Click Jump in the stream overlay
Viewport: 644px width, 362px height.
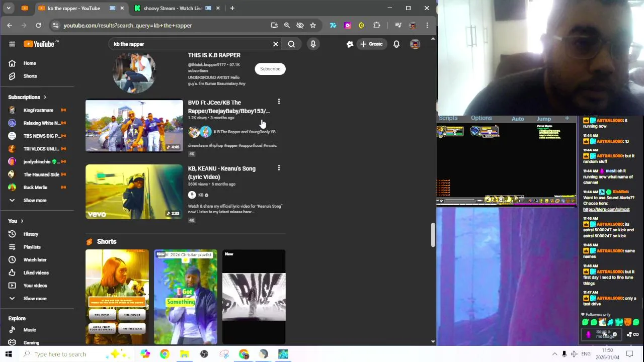point(544,119)
